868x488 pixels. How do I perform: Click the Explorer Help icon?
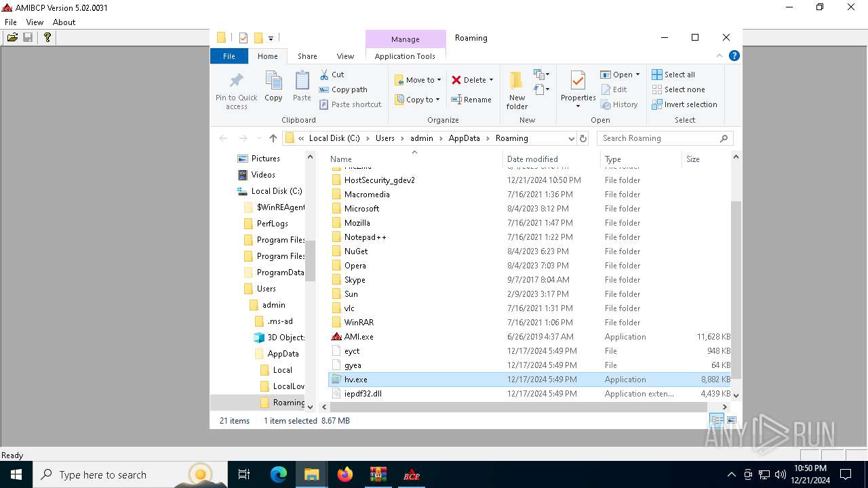734,56
